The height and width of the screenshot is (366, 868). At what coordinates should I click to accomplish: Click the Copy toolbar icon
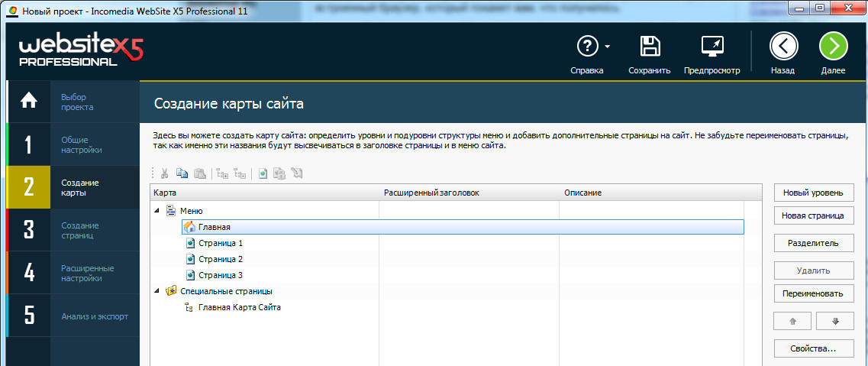(182, 173)
